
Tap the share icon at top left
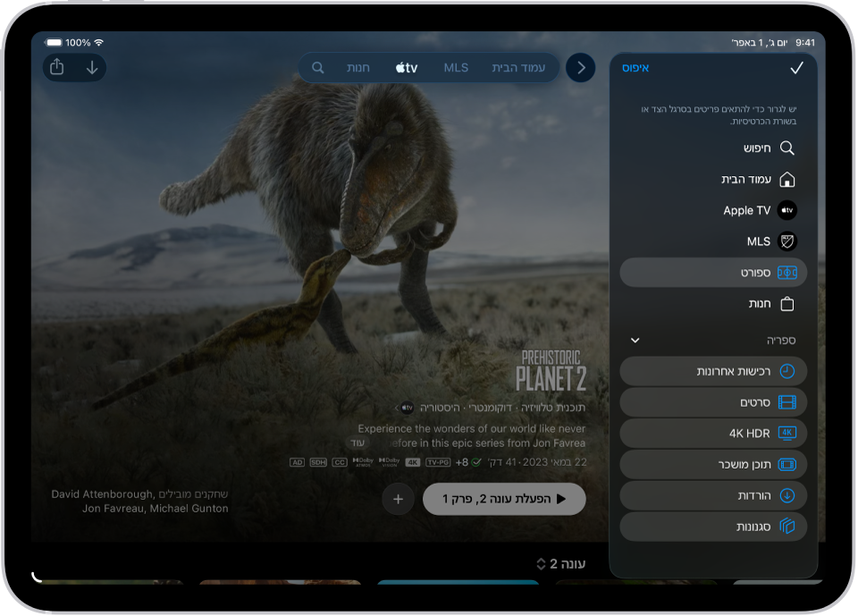click(57, 67)
